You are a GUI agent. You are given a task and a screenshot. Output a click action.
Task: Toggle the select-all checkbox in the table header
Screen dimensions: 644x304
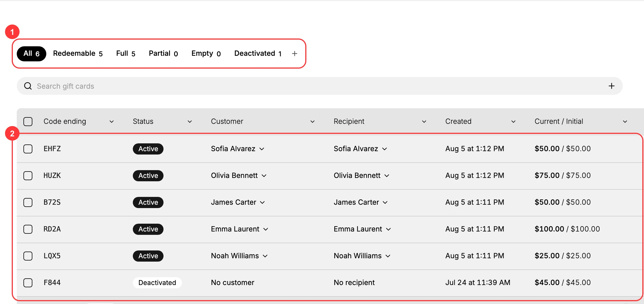point(28,121)
